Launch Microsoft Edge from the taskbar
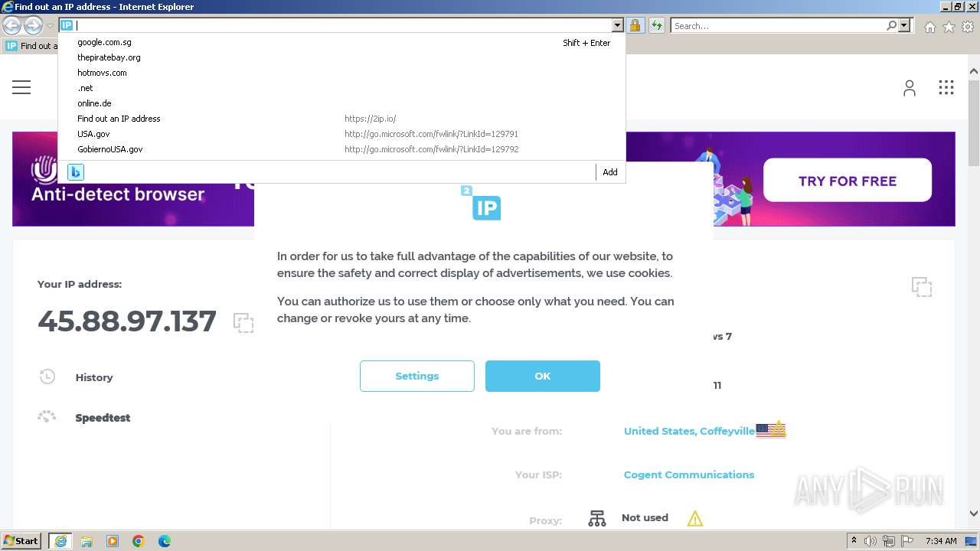980x551 pixels. pos(165,541)
